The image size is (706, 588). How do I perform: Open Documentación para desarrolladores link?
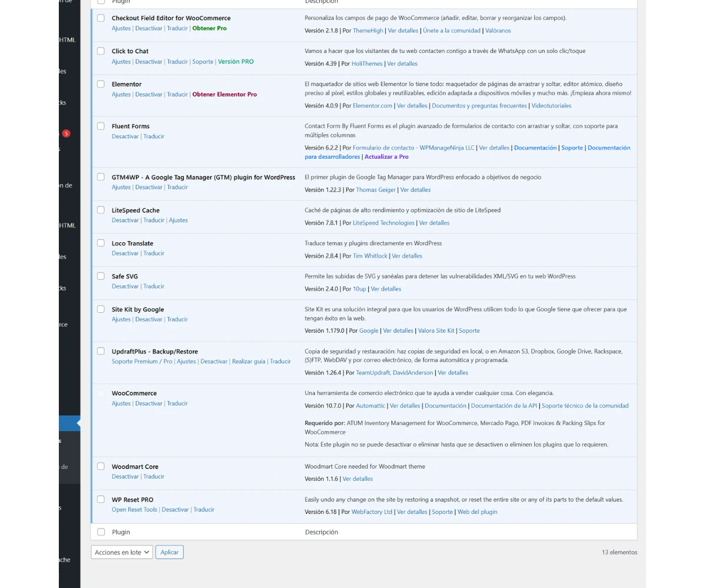468,152
